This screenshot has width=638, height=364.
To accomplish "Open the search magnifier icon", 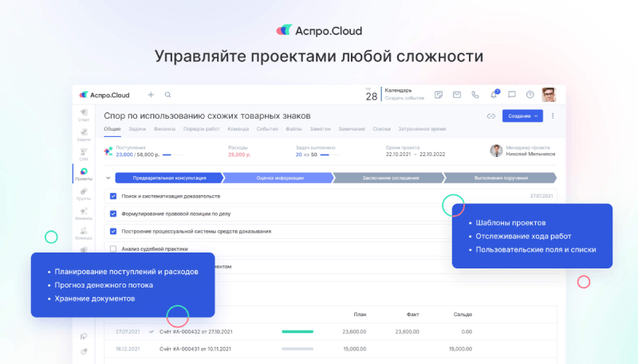I will point(167,95).
